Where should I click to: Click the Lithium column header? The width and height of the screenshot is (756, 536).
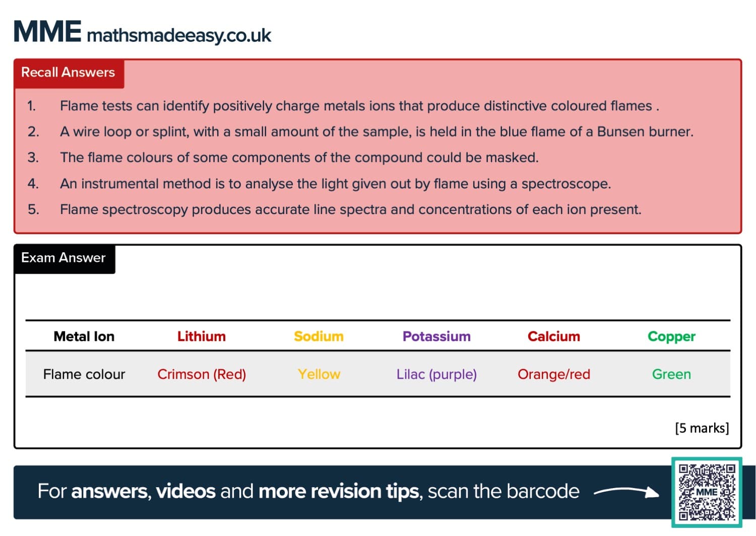pos(201,337)
